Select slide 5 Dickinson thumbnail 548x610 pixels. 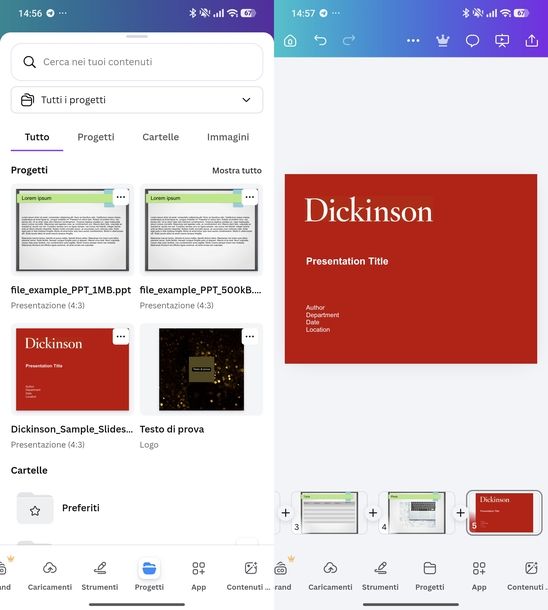[x=504, y=512]
